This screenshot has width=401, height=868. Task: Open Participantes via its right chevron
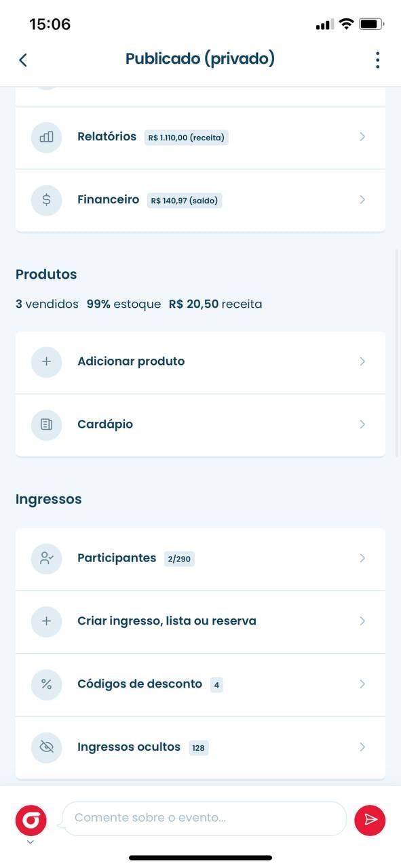[362, 558]
